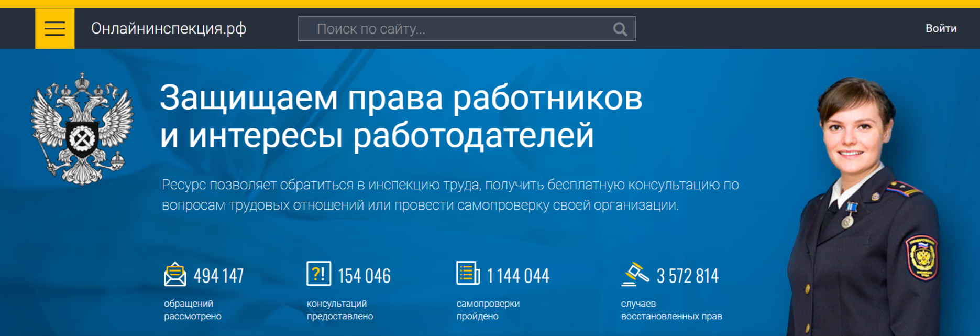Image resolution: width=980 pixels, height=336 pixels.
Task: Click the question mark consultations icon
Action: (x=318, y=274)
